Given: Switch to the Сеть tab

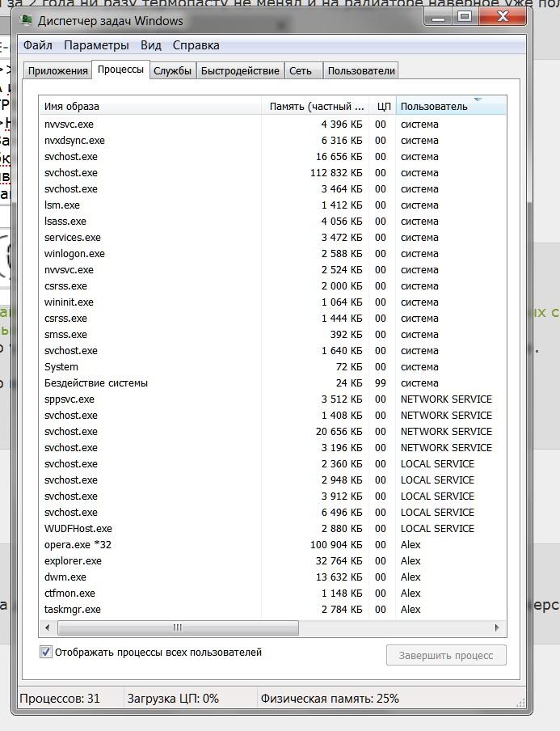Looking at the screenshot, I should 303,71.
